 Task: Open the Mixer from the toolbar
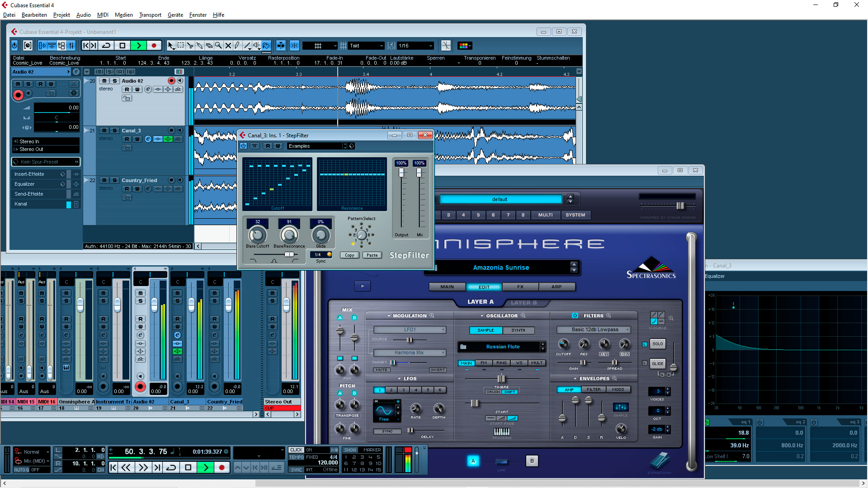click(71, 46)
